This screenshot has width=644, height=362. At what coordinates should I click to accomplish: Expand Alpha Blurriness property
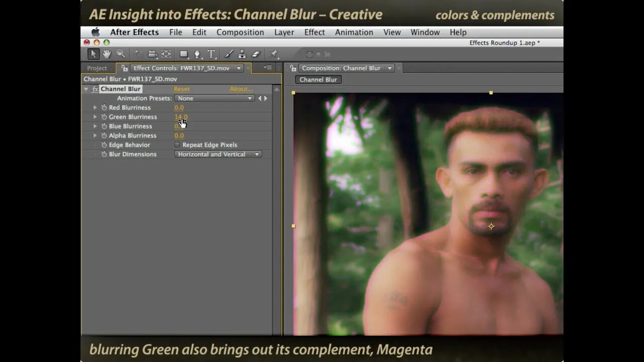coord(95,136)
